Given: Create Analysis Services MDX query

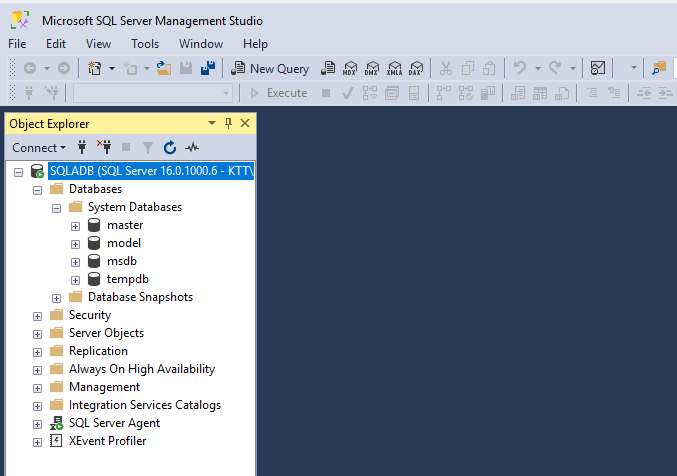Looking at the screenshot, I should pyautogui.click(x=350, y=68).
